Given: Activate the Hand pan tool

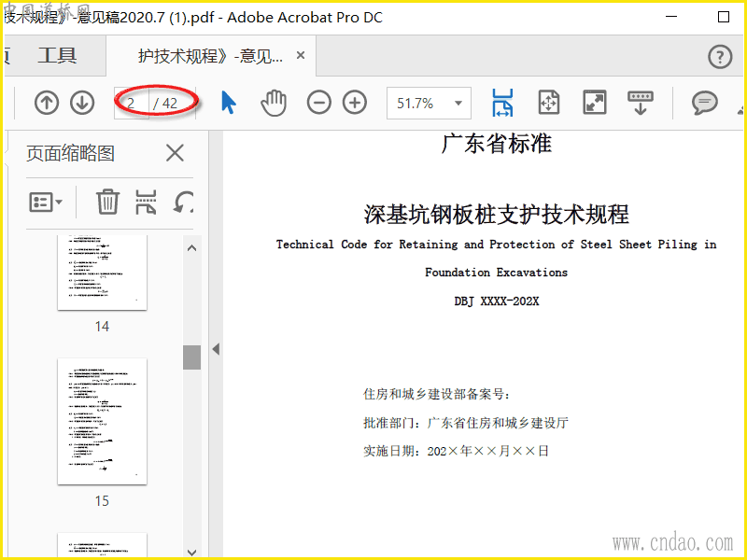Looking at the screenshot, I should coord(274,103).
